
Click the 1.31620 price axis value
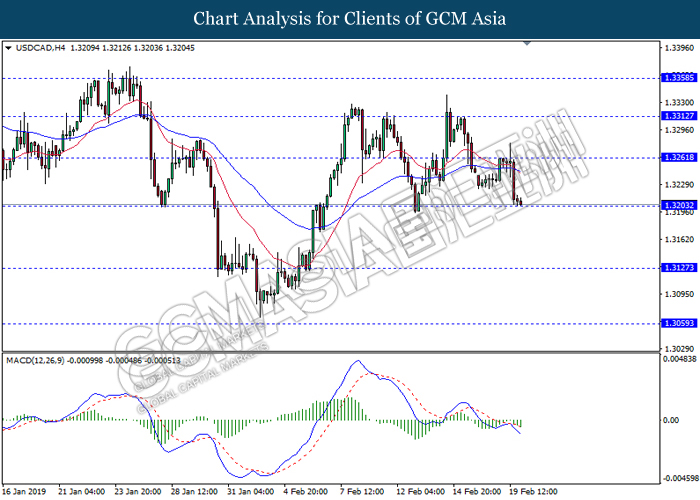coord(679,240)
